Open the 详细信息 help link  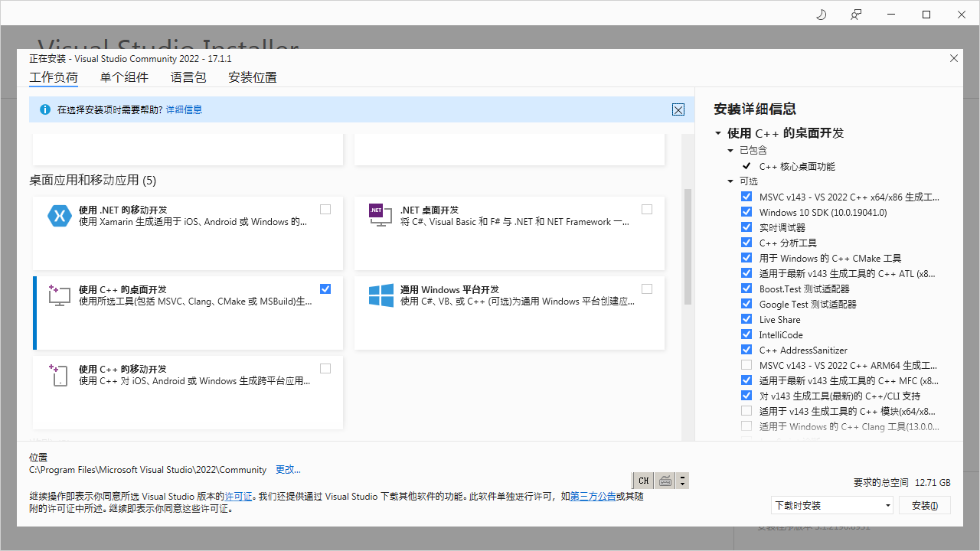click(x=184, y=109)
